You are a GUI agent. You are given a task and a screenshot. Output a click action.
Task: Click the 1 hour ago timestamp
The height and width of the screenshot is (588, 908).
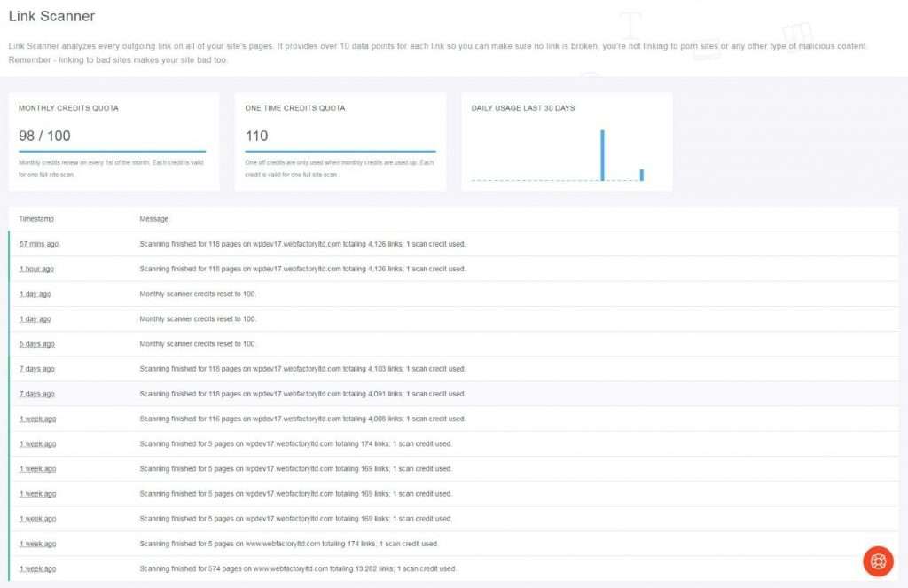click(x=36, y=269)
